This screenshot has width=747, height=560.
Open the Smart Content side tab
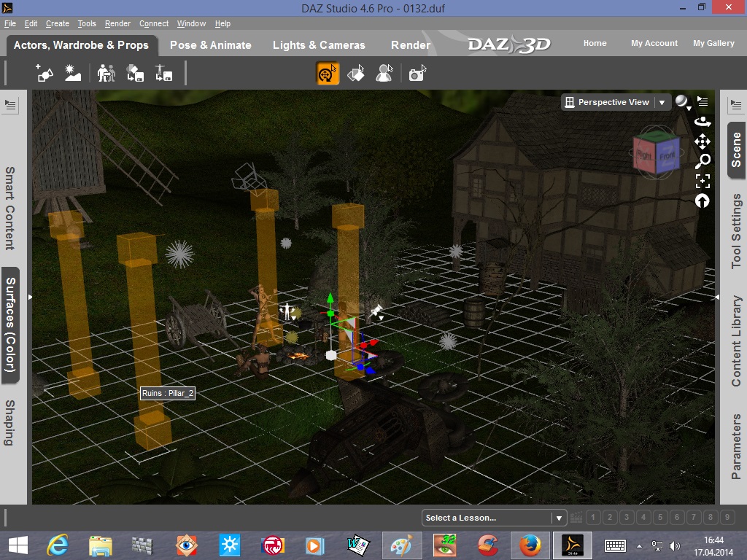pos(10,208)
